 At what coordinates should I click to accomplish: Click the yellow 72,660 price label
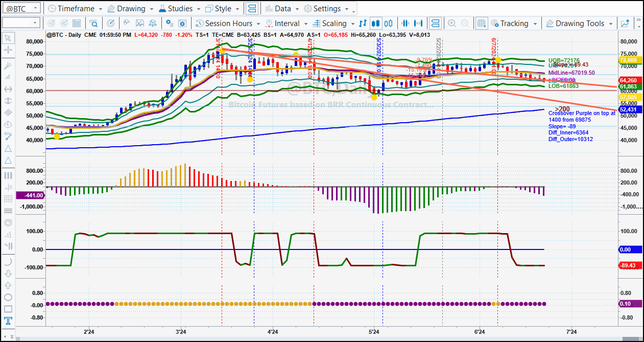[x=630, y=60]
